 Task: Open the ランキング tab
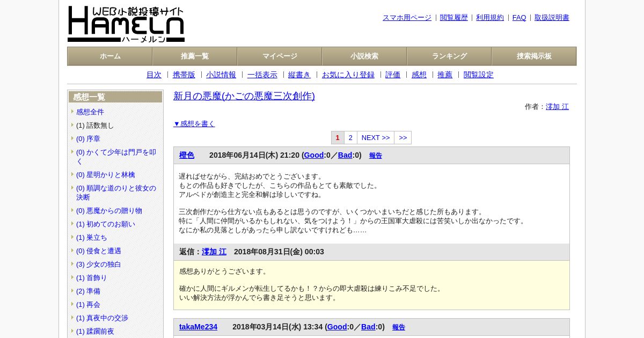coord(449,56)
